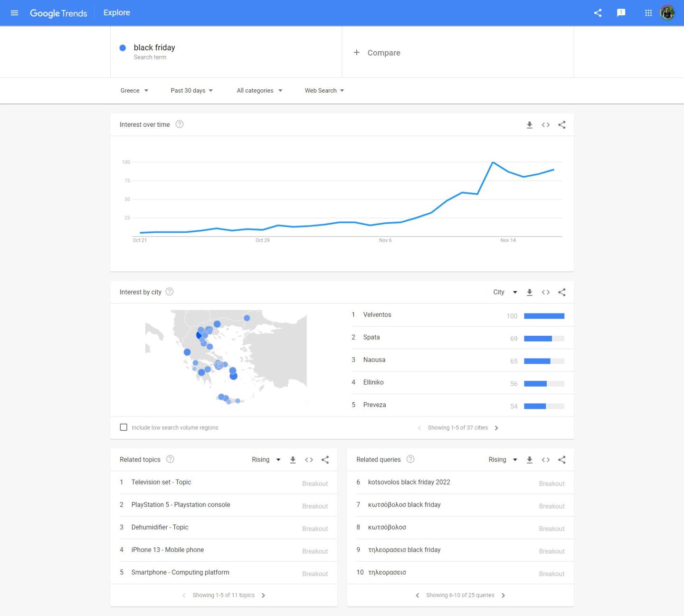Open the send feedback icon

621,13
